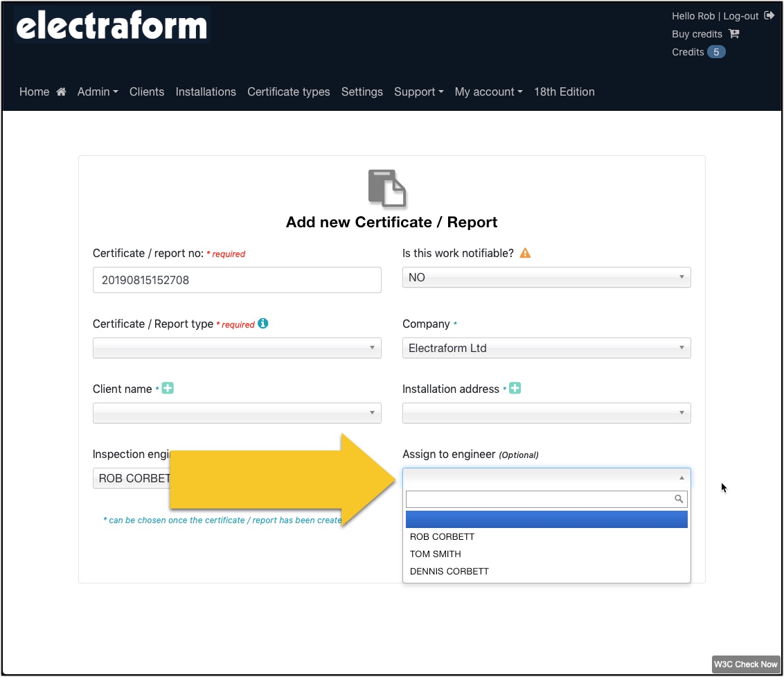Open the Installation address dropdown

point(546,413)
